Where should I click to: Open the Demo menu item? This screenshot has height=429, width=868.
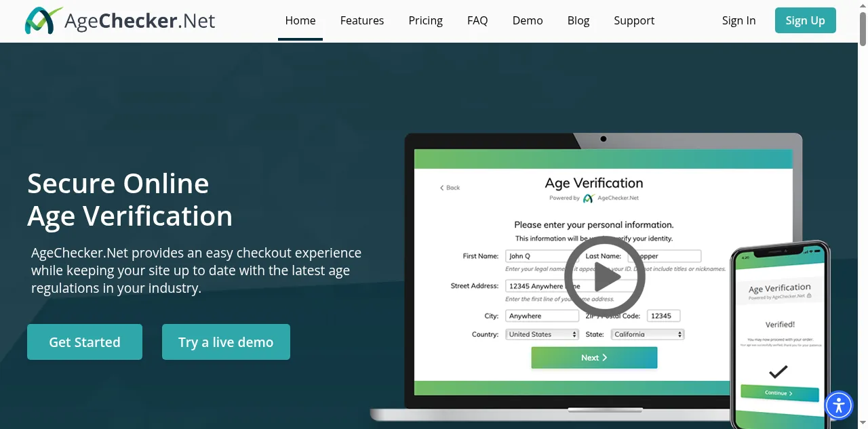[x=528, y=20]
